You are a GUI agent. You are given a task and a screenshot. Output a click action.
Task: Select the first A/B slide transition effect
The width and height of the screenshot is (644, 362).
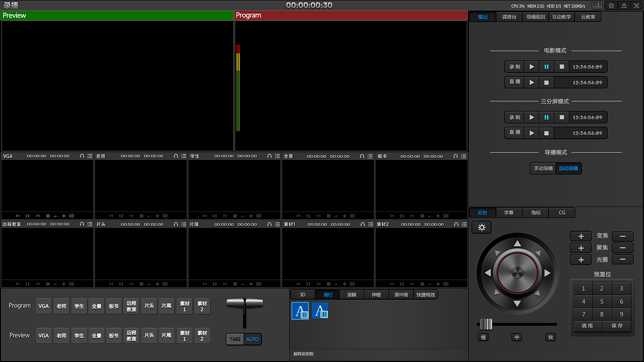[x=300, y=311]
